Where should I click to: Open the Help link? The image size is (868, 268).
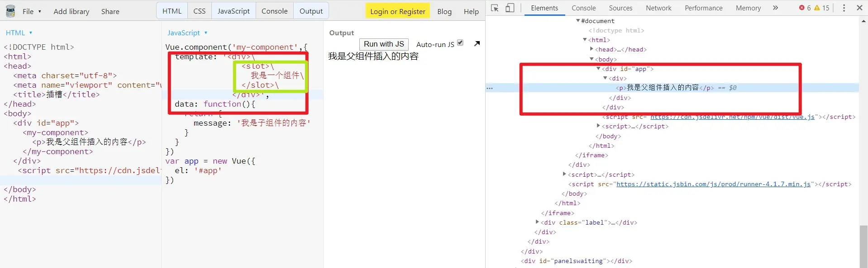point(471,11)
